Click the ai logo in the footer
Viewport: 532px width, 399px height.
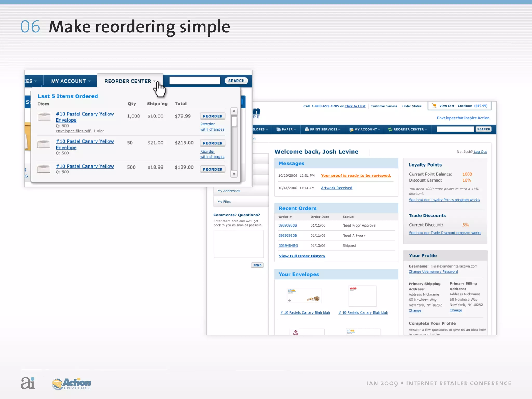28,383
